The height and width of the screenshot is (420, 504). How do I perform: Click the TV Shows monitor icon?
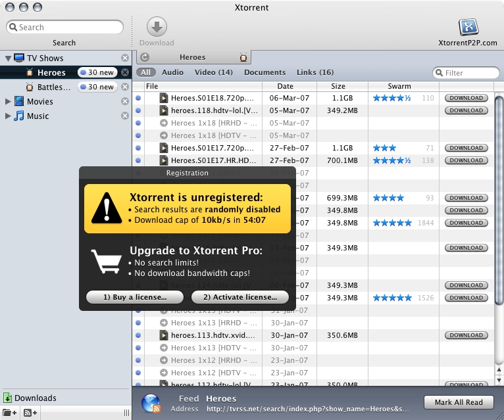[x=19, y=58]
